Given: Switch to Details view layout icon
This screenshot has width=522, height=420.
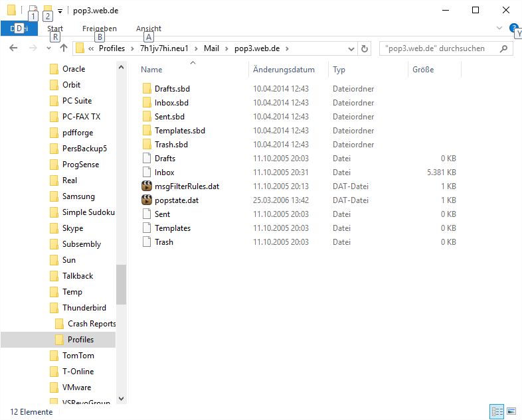Looking at the screenshot, I should [497, 411].
